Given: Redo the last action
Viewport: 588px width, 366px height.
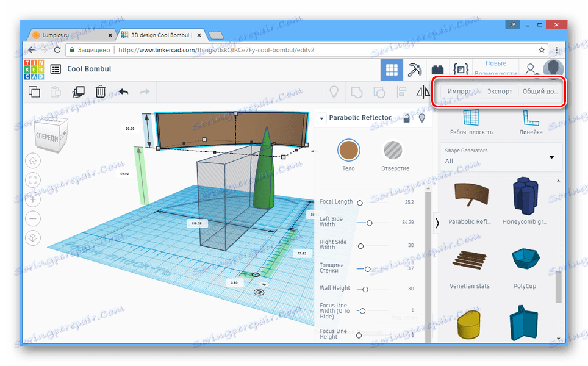Looking at the screenshot, I should point(145,91).
